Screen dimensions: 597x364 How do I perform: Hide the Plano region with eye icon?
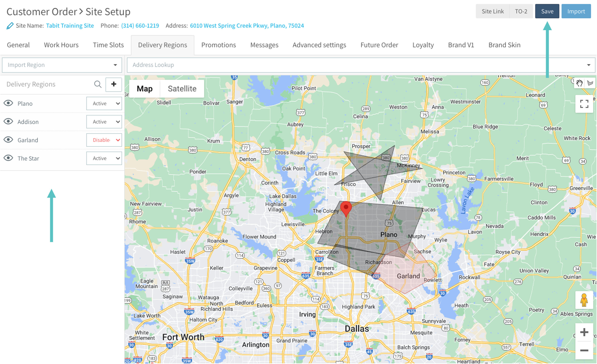coord(9,103)
